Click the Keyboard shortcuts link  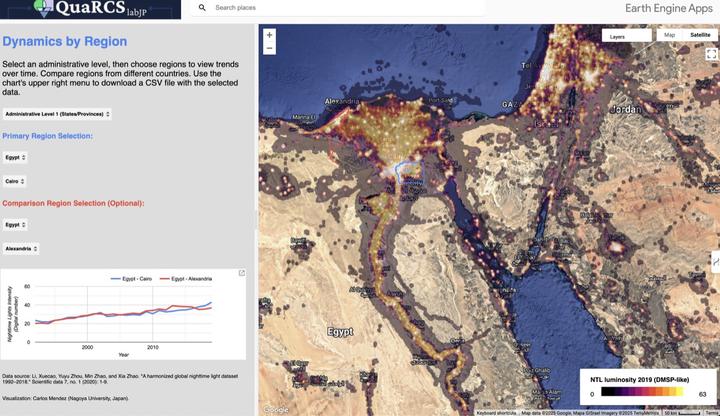click(x=497, y=412)
